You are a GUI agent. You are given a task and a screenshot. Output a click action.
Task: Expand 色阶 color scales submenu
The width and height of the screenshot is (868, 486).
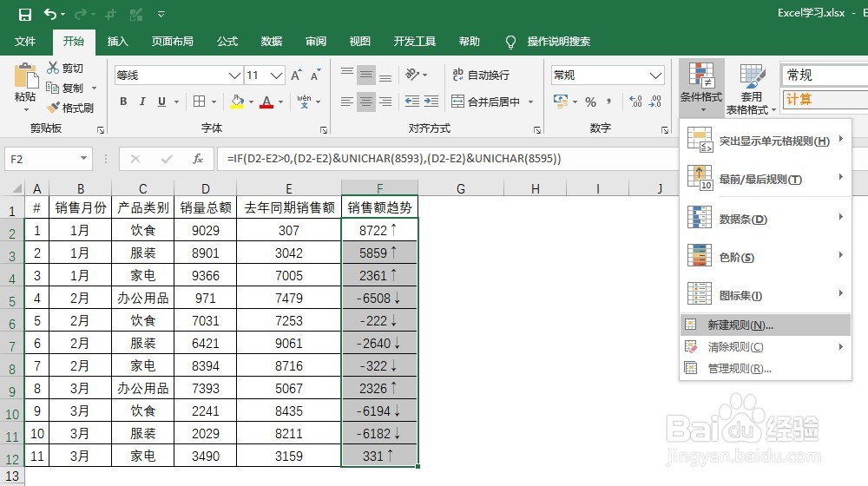(x=765, y=257)
